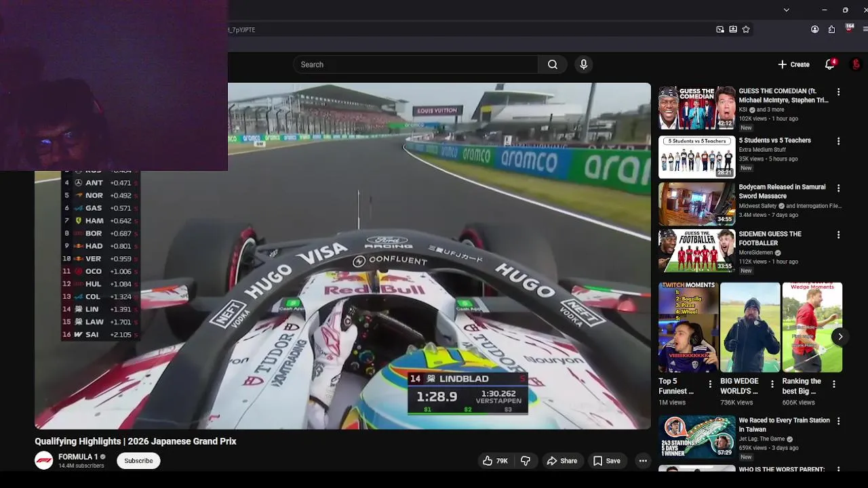Open the browser account profile icon

815,29
